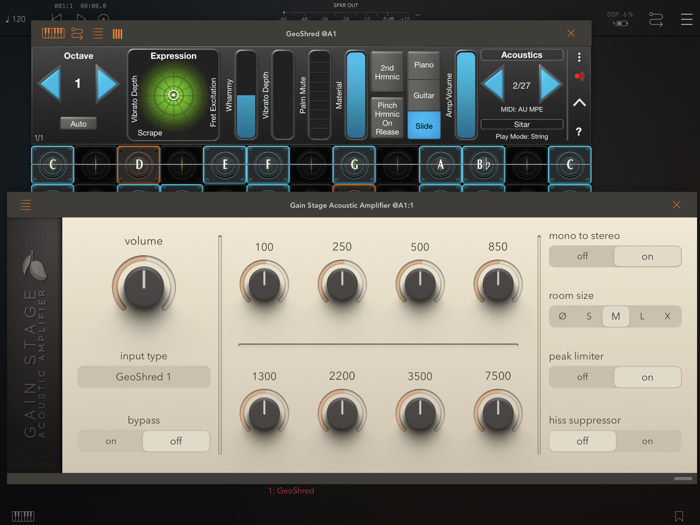Increase the Octave with right arrow
Screen dimensions: 700x525
click(107, 83)
